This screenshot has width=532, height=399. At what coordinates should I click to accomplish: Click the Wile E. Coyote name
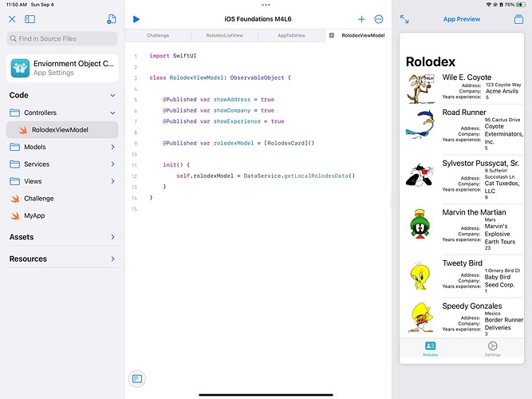pyautogui.click(x=467, y=77)
